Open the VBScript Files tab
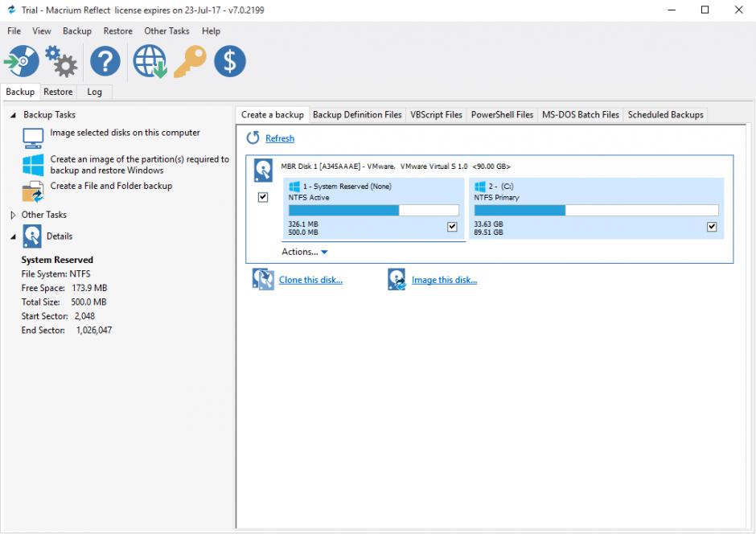The image size is (756, 534). click(x=437, y=115)
